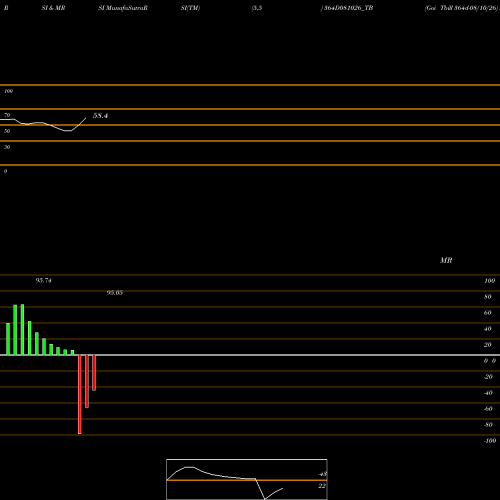Click the 100 label on MR axis
The image size is (500, 500).
click(x=489, y=281)
